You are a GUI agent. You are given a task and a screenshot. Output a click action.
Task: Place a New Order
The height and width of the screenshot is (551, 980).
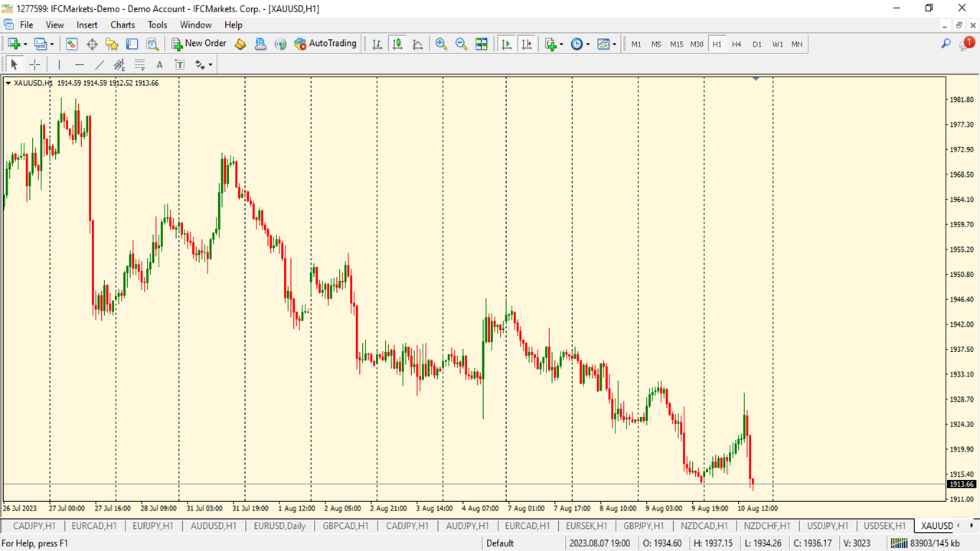pyautogui.click(x=198, y=44)
